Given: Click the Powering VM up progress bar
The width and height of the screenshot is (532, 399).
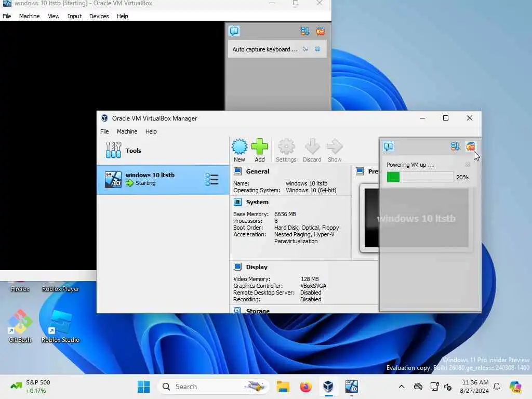Looking at the screenshot, I should (x=420, y=177).
